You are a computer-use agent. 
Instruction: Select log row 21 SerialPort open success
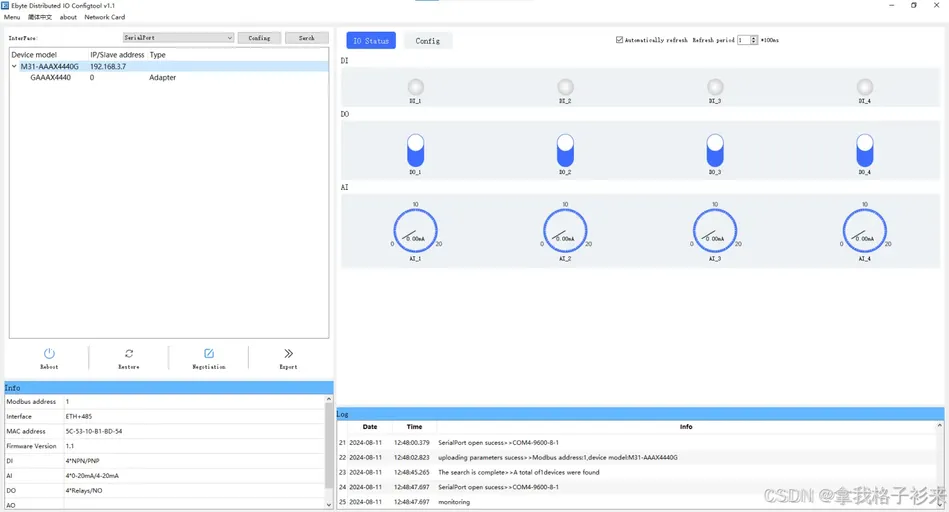[x=637, y=442]
